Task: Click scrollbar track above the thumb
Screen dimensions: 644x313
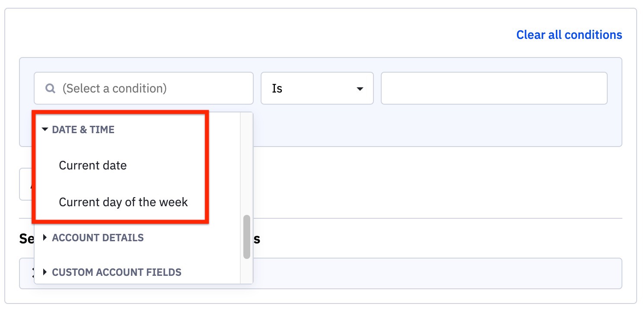Action: pos(247,164)
